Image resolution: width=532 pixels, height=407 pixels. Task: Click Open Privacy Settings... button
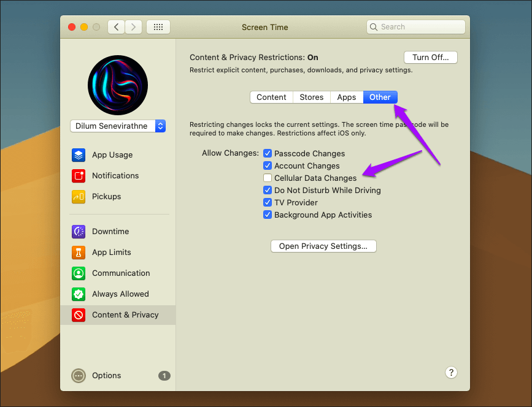coord(323,246)
